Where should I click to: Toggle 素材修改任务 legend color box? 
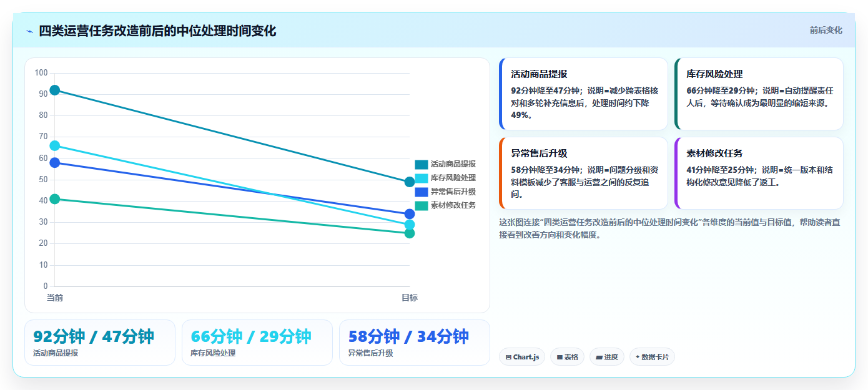click(x=422, y=205)
